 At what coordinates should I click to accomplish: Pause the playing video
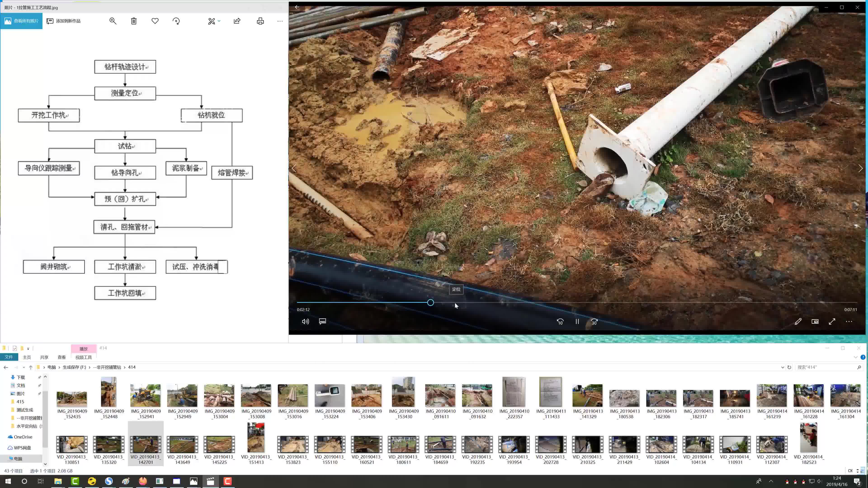point(577,322)
